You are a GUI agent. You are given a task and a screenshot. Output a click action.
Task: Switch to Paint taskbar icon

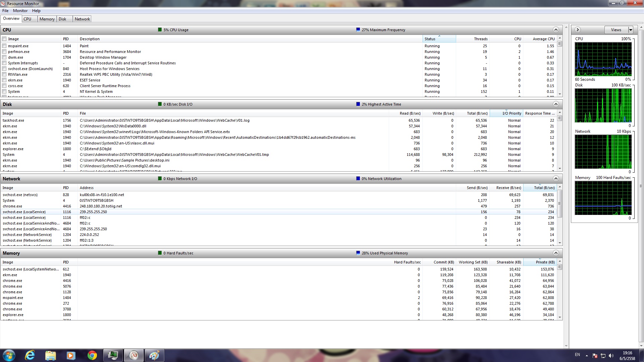point(154,355)
